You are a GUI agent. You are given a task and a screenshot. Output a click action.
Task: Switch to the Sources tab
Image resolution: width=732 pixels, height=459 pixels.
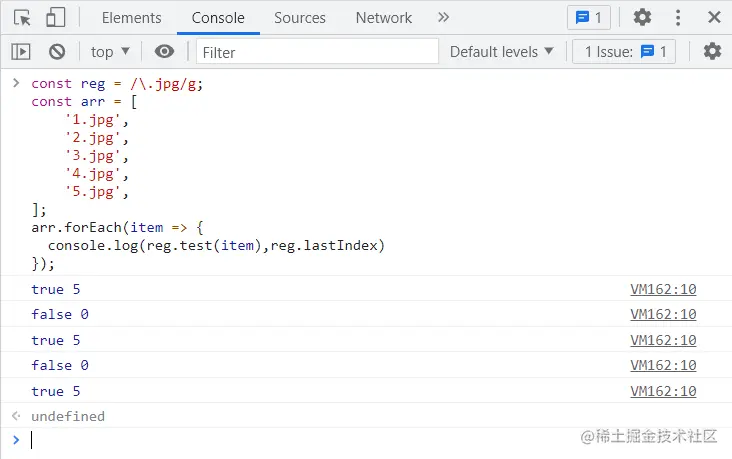299,18
